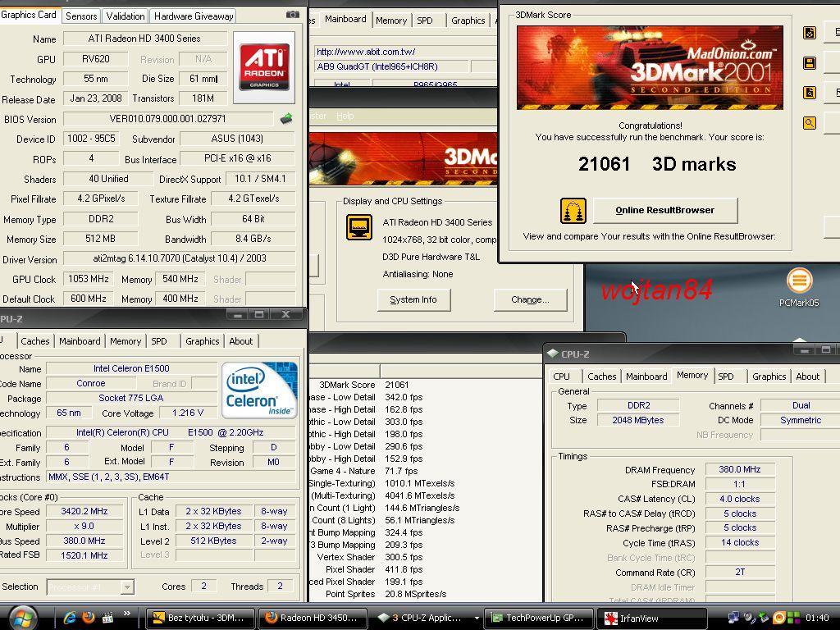
Task: Switch to IrfanView taskbar item
Action: click(x=651, y=619)
